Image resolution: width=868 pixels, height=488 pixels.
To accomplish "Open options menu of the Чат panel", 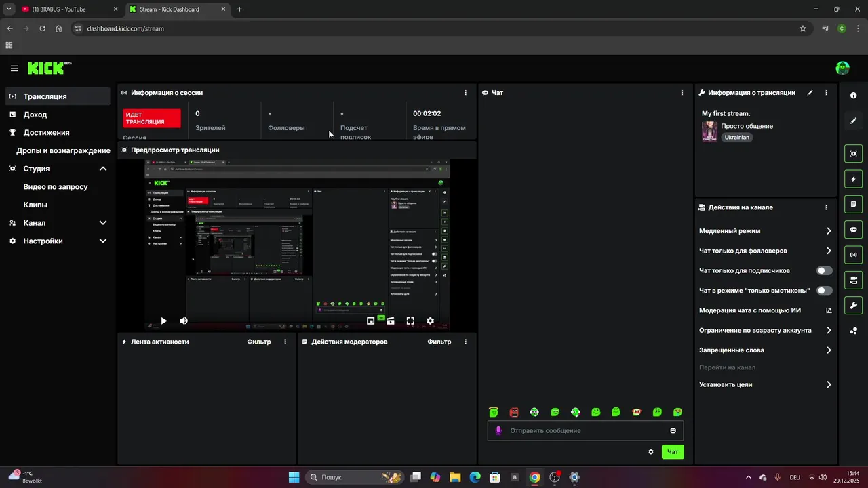I will [x=682, y=93].
